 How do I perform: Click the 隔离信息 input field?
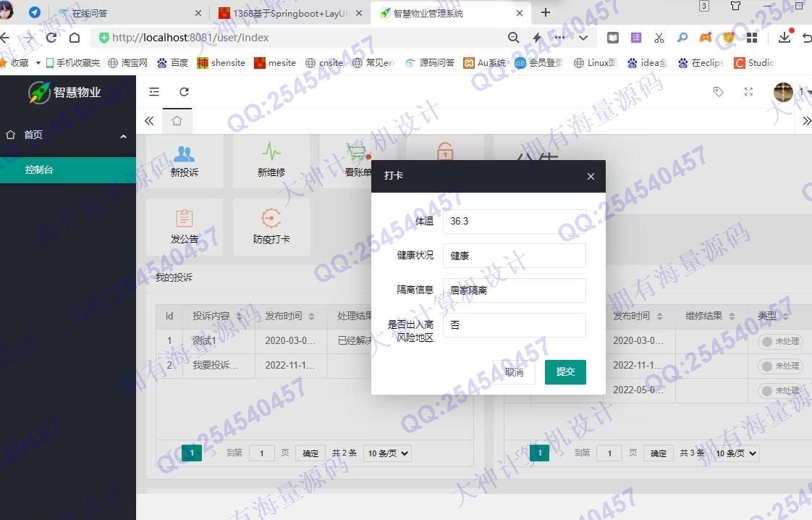coord(515,290)
